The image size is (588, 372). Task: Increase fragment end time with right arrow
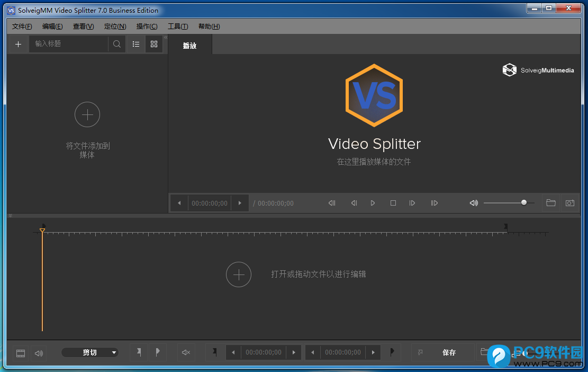click(x=373, y=352)
